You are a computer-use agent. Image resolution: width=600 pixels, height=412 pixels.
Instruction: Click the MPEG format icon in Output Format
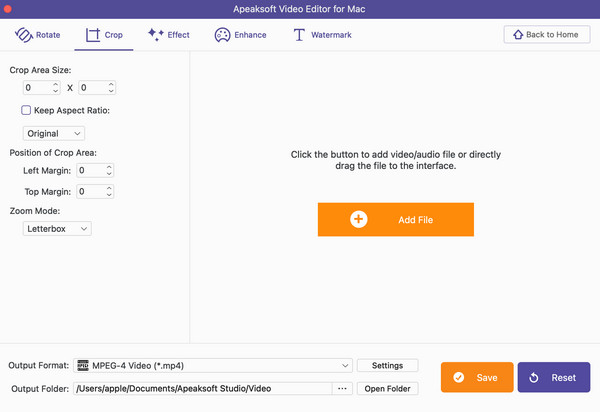click(83, 365)
